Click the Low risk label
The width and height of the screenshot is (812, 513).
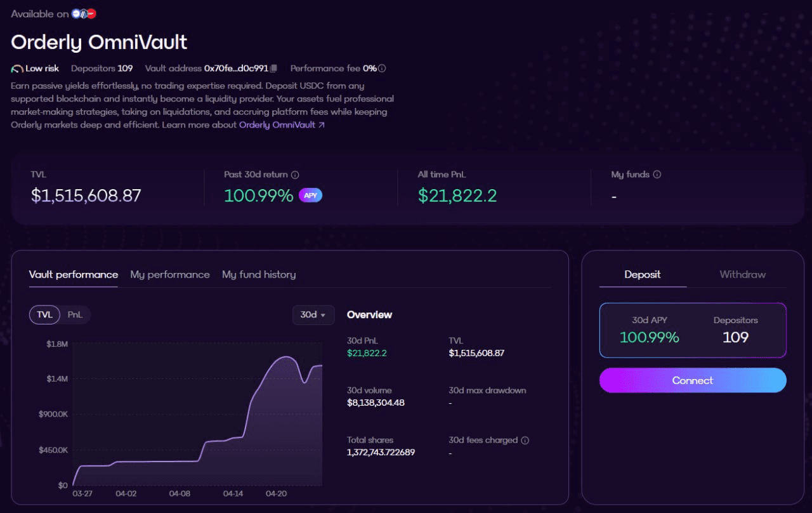click(42, 69)
